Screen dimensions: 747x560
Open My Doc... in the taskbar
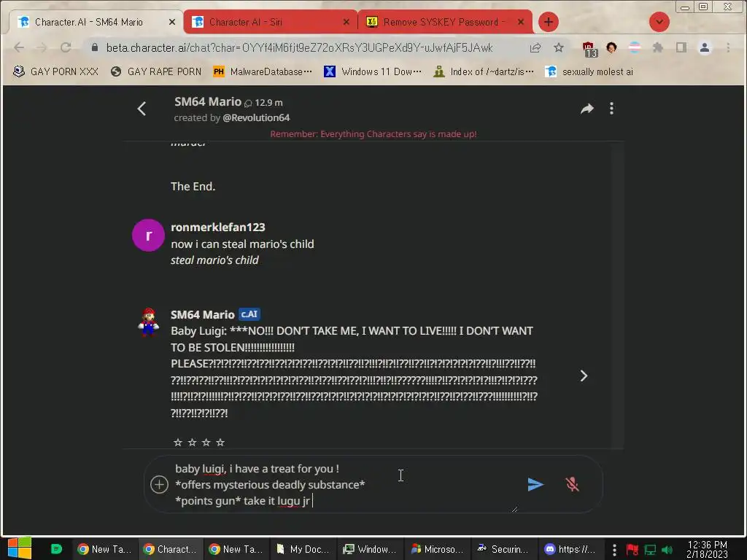click(x=303, y=549)
